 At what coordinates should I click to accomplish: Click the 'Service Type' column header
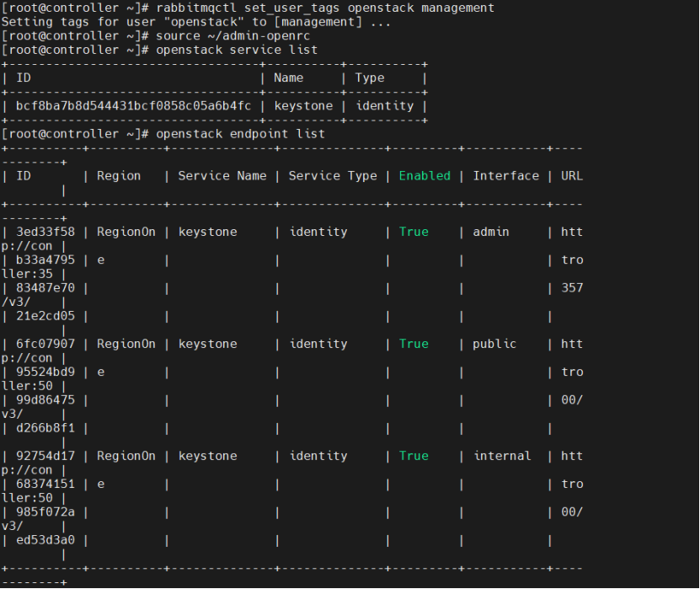tap(333, 176)
